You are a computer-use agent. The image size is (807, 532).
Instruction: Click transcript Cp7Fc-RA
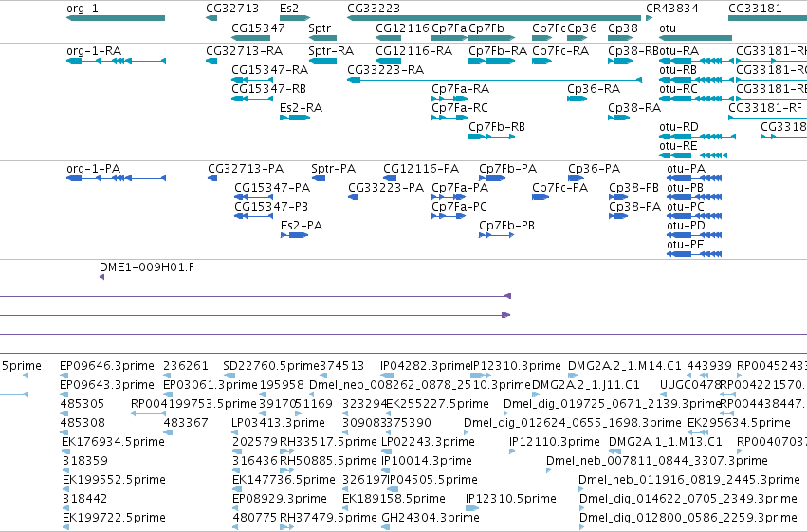pos(541,61)
